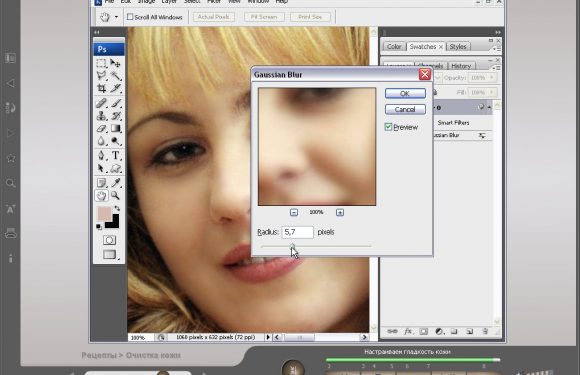This screenshot has width=580, height=375.
Task: Click the Gaussian Blur radius slider handle
Action: pos(292,246)
